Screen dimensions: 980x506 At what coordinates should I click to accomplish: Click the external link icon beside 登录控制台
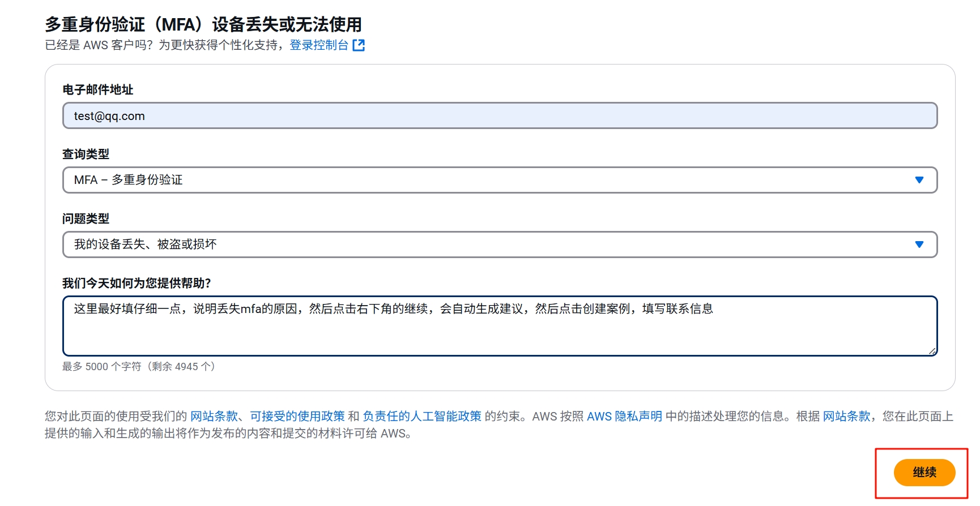[359, 45]
